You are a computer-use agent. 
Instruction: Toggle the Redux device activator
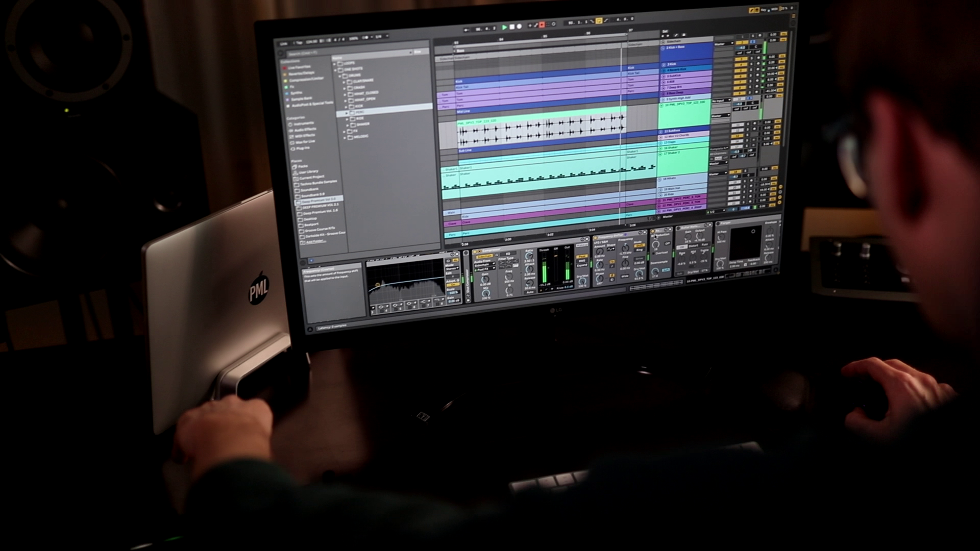coord(652,231)
